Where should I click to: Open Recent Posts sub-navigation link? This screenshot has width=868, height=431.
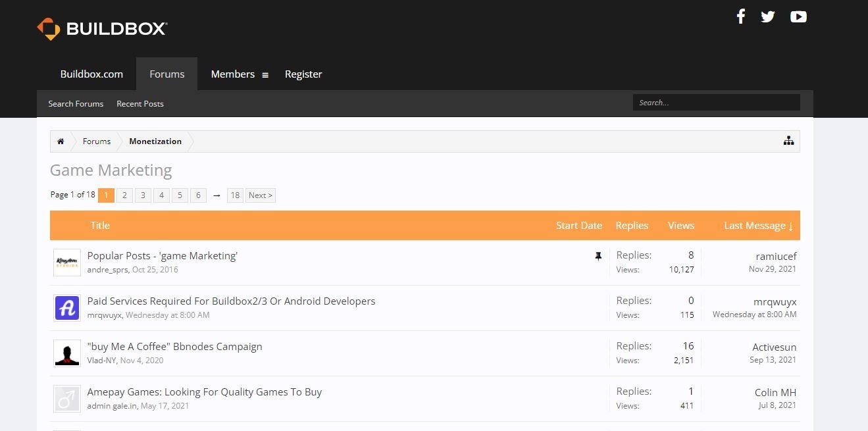click(x=140, y=103)
